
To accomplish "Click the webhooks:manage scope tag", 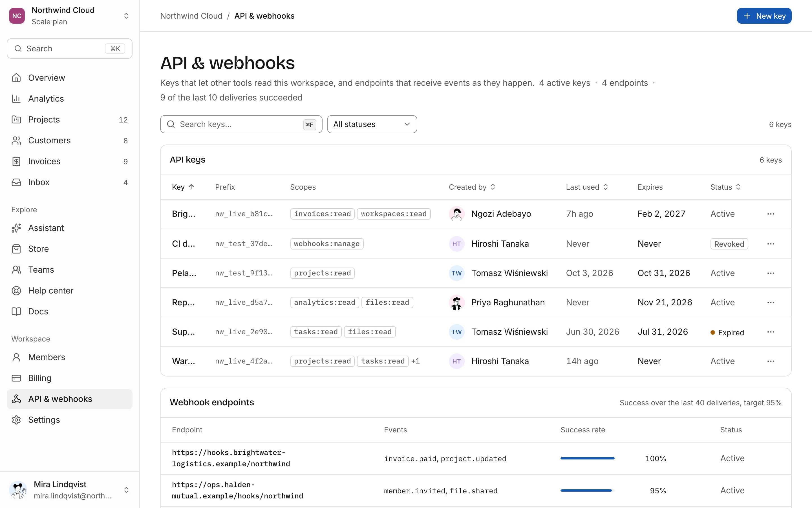I will 326,244.
